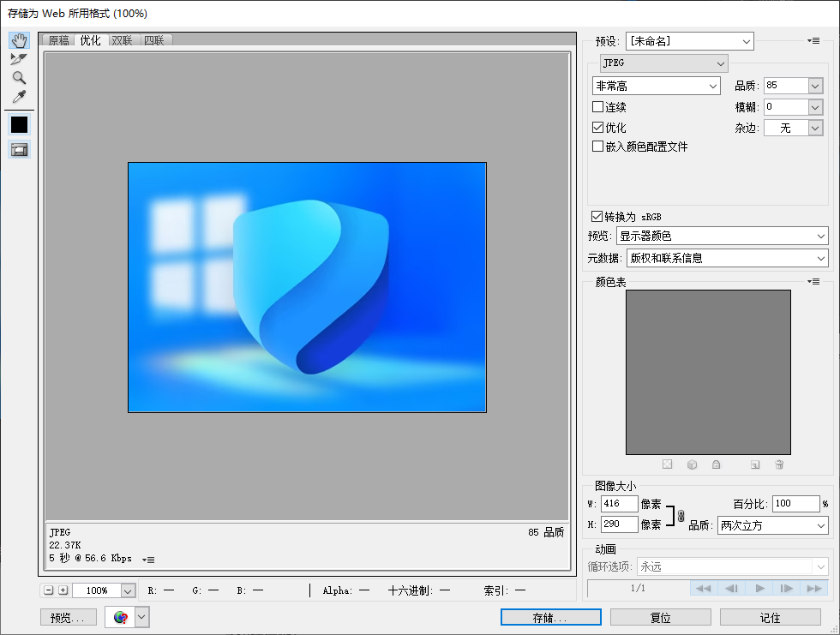Screen dimensions: 840x635
Task: Click the 模糊 blur value field
Action: (x=786, y=107)
